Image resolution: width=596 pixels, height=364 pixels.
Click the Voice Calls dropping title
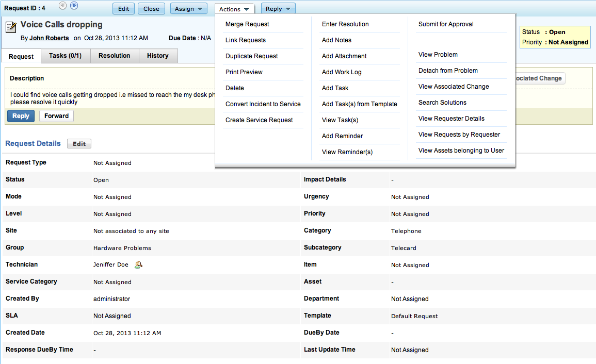[x=61, y=24]
